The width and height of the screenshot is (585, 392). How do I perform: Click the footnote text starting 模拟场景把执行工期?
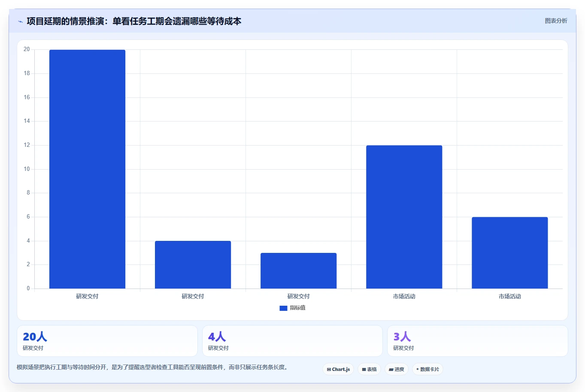tap(152, 368)
